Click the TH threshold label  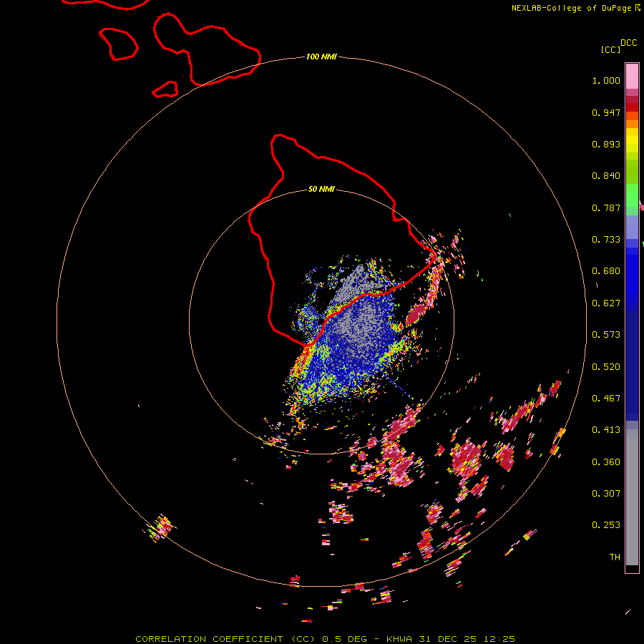[615, 557]
